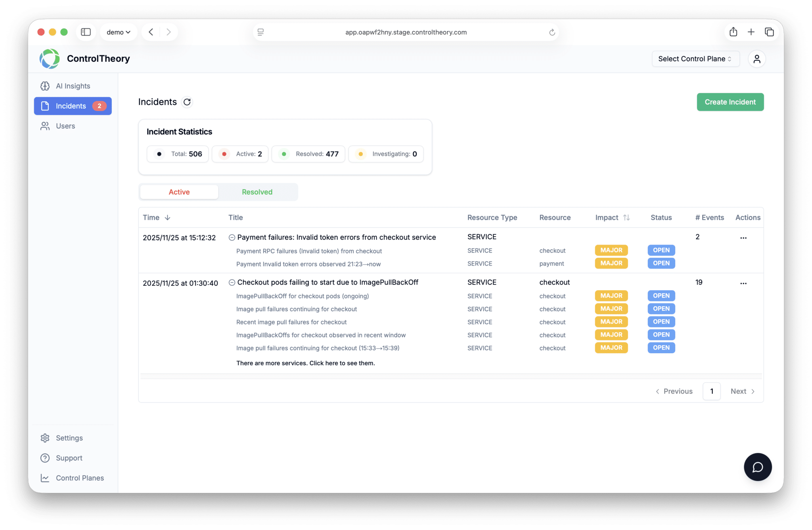
Task: Open the chat bubble widget
Action: tap(757, 467)
